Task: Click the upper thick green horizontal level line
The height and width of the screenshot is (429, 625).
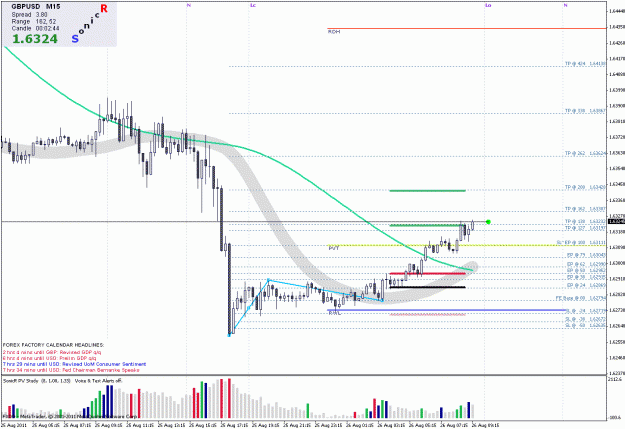Action: coord(427,191)
